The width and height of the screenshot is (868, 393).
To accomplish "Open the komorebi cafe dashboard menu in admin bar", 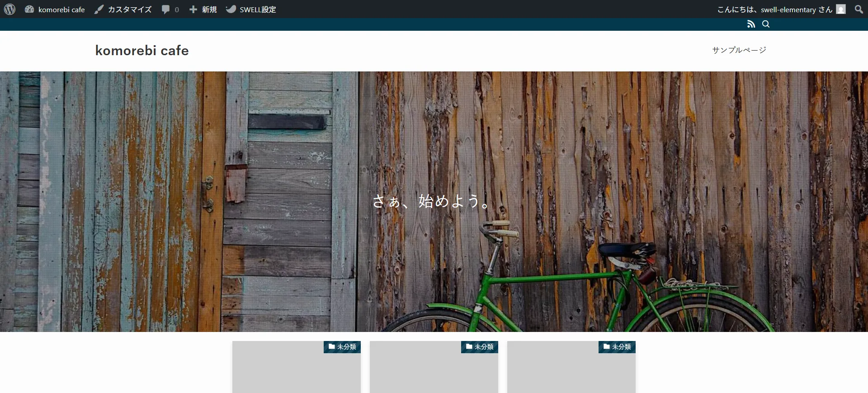I will tap(55, 9).
